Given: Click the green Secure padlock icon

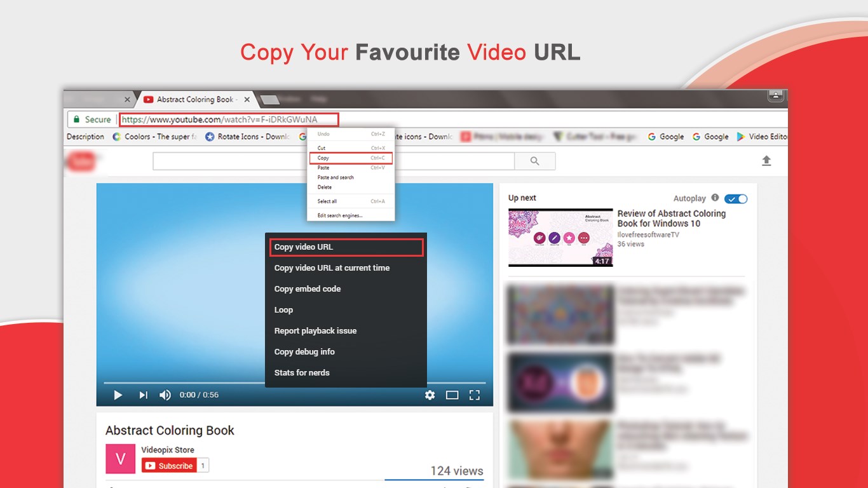Looking at the screenshot, I should [76, 119].
